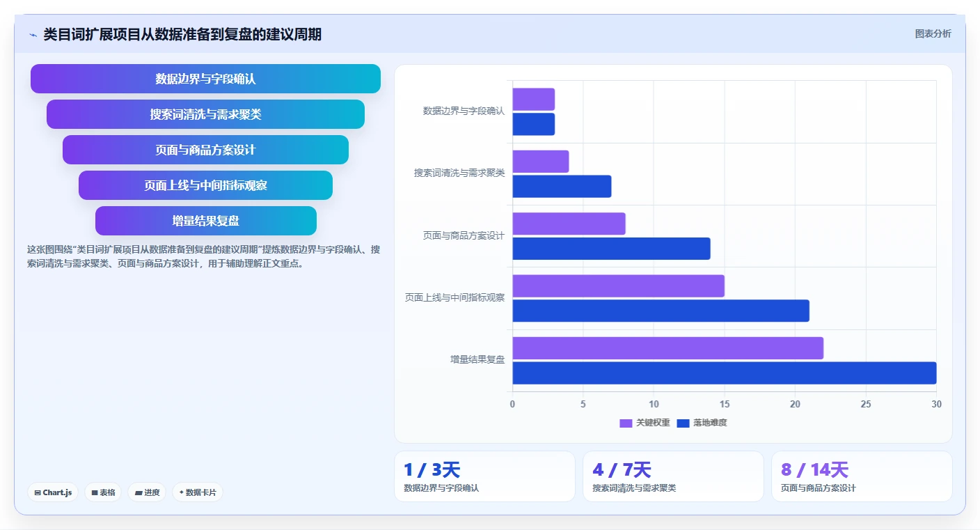Click the description paragraph under the funnel
This screenshot has width=980, height=530.
click(203, 256)
